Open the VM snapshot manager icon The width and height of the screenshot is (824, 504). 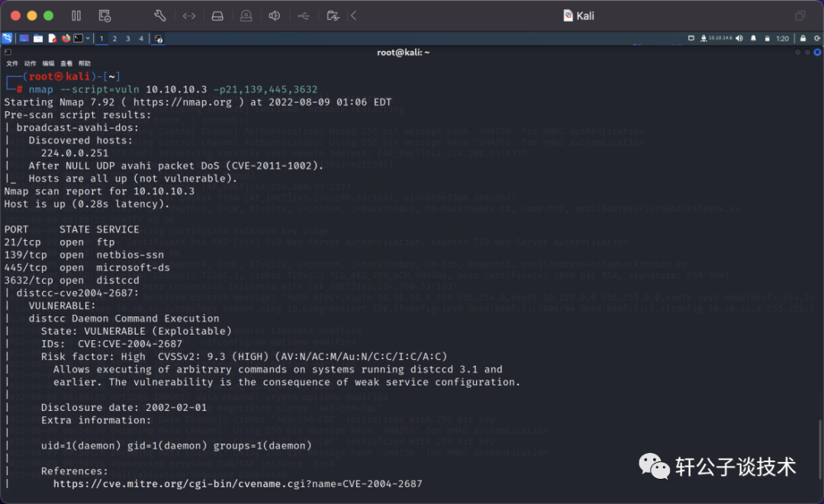(105, 16)
